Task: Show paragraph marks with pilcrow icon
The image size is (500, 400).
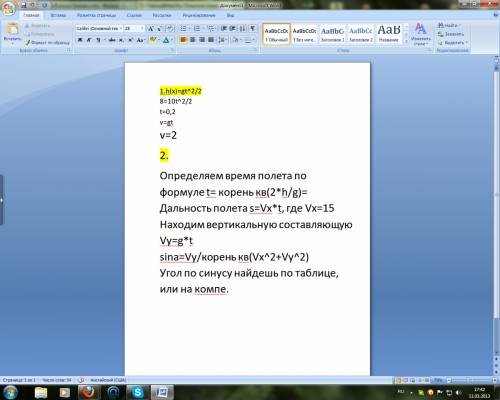Action: coord(253,29)
